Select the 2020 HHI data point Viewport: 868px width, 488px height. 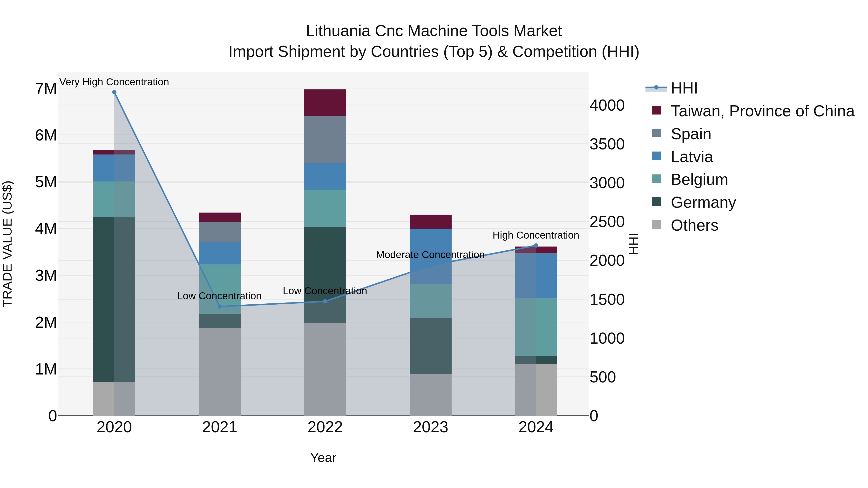[x=114, y=92]
